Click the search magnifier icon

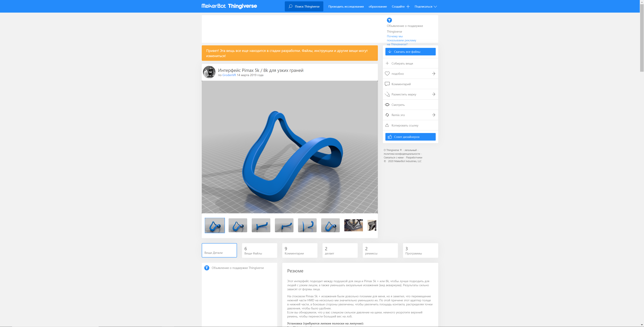pyautogui.click(x=290, y=6)
